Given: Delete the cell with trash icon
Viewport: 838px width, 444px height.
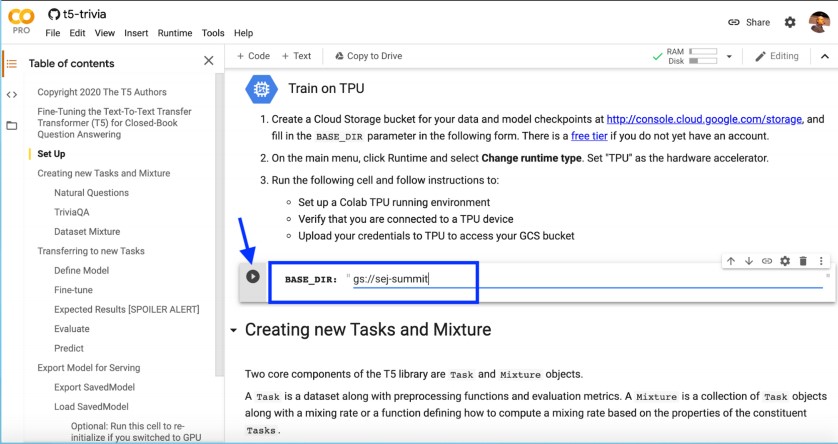Looking at the screenshot, I should (x=803, y=261).
